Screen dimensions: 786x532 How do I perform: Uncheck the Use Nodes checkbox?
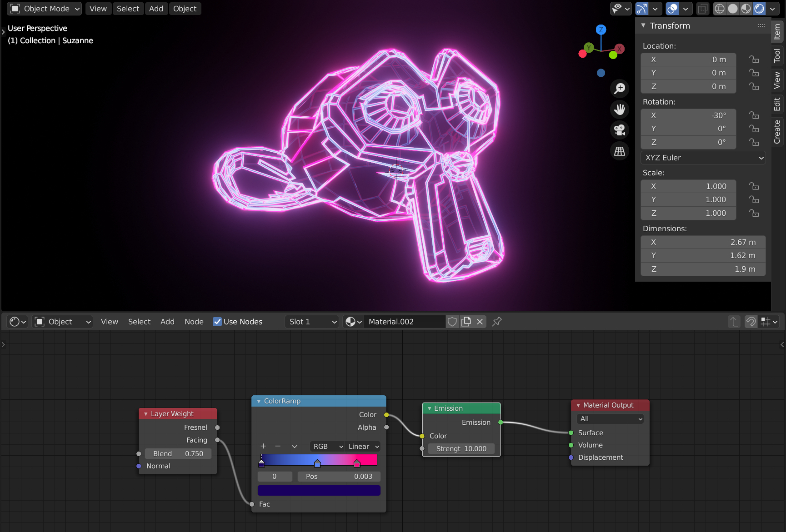coord(218,322)
